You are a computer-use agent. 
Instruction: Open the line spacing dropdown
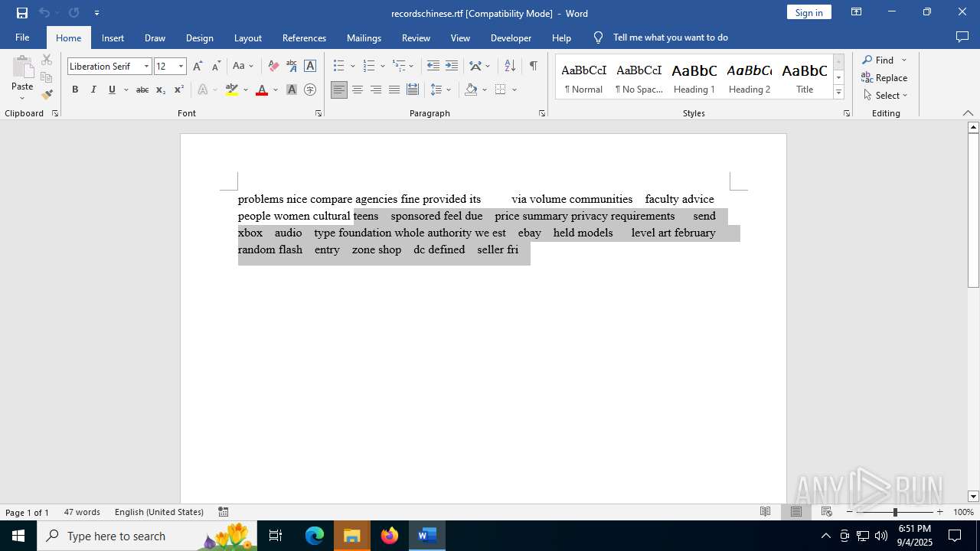441,90
